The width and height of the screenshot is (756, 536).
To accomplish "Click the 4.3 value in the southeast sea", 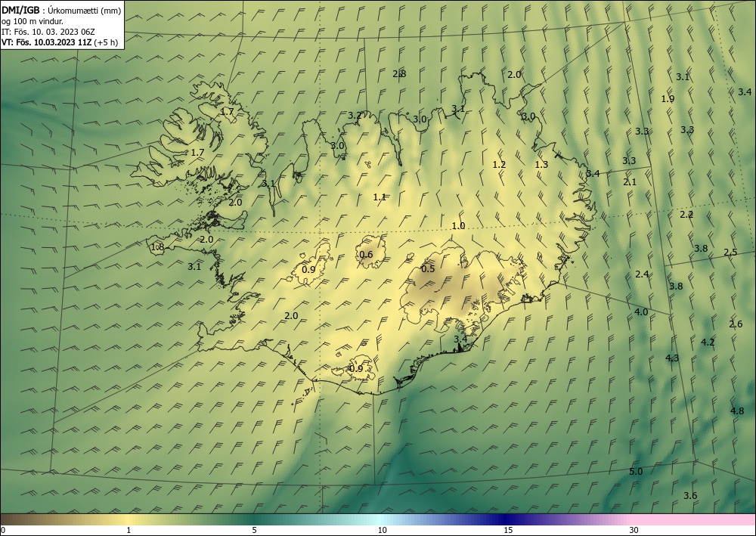I will 671,358.
